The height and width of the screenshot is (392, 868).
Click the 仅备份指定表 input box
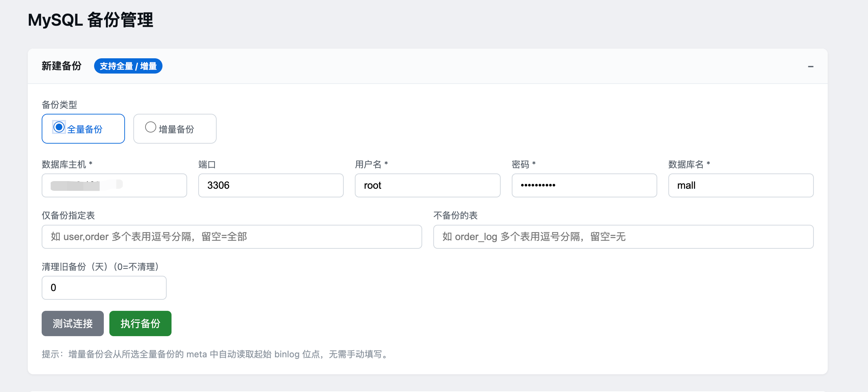coord(232,237)
